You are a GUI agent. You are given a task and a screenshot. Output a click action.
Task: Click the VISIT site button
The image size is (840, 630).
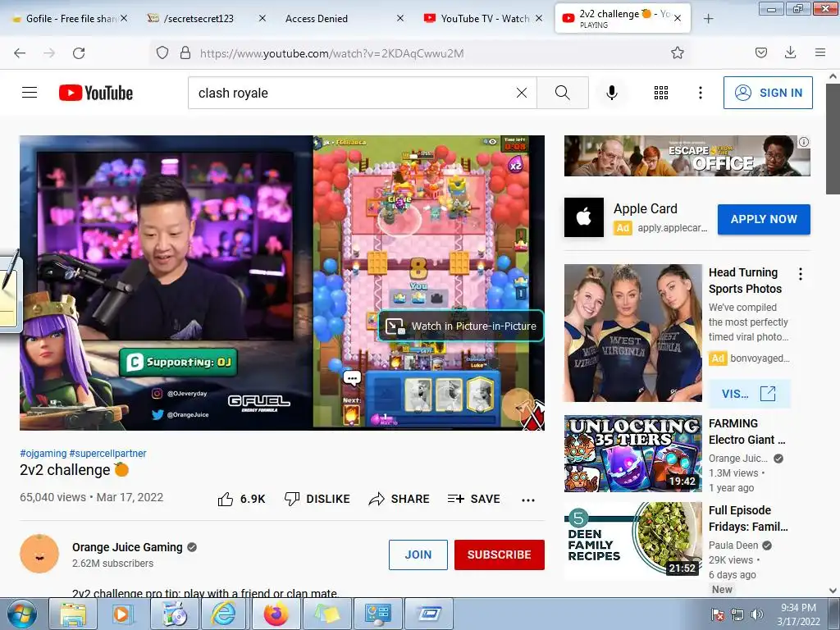[749, 394]
